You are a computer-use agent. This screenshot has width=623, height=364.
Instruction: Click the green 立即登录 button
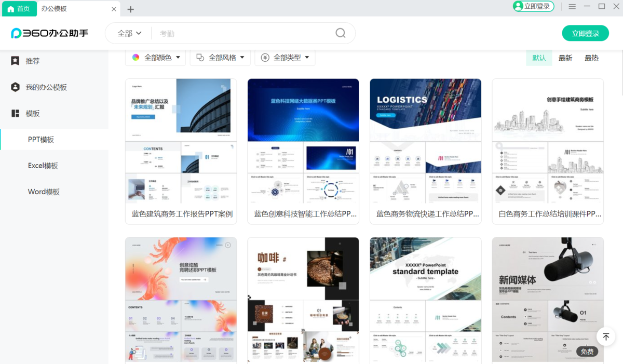(x=585, y=33)
